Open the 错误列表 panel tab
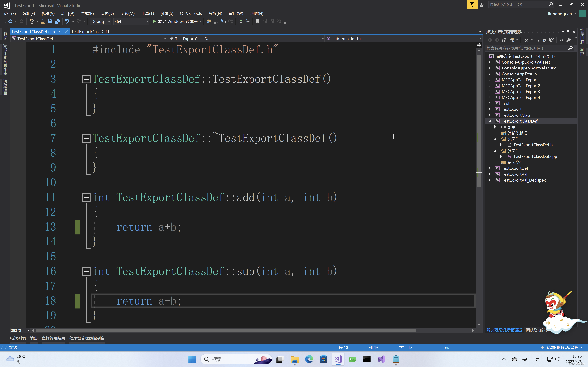Viewport: 588px width, 367px height. point(18,338)
